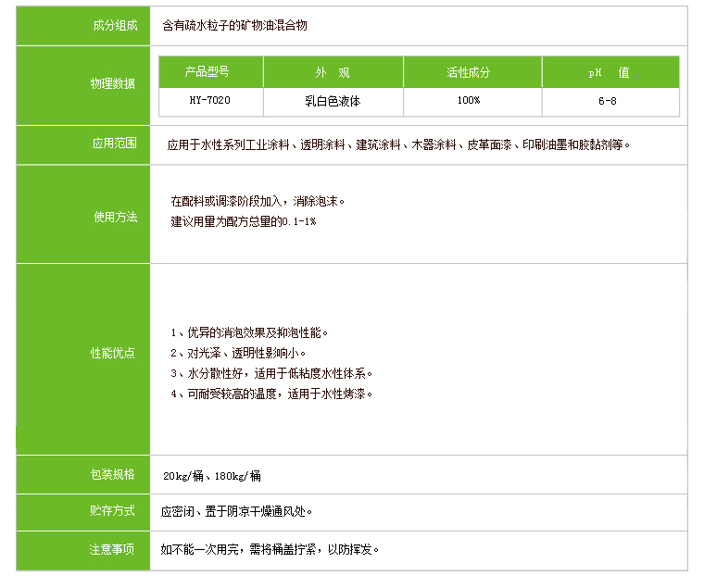
Task: Click the 100% active ingredient cell
Action: [468, 101]
